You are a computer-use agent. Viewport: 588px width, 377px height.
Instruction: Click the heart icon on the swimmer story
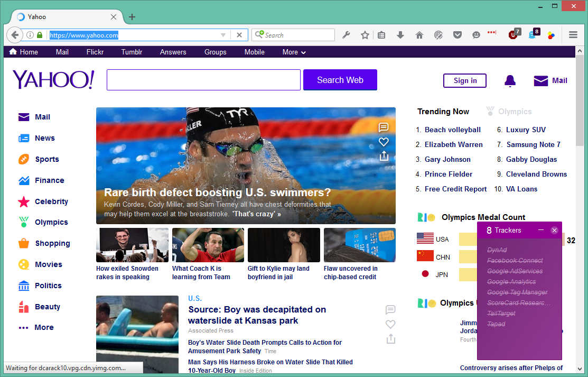[x=384, y=142]
